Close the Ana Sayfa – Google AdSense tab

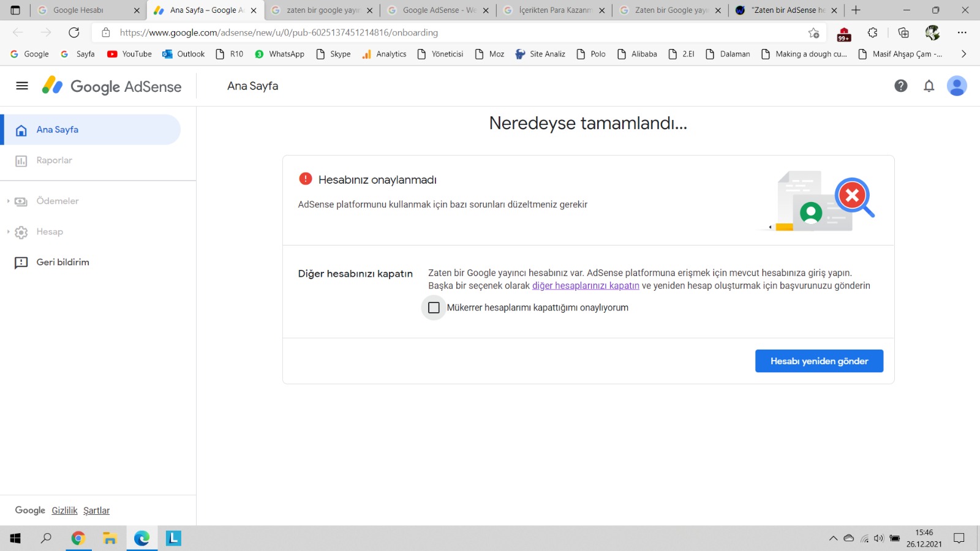(254, 10)
